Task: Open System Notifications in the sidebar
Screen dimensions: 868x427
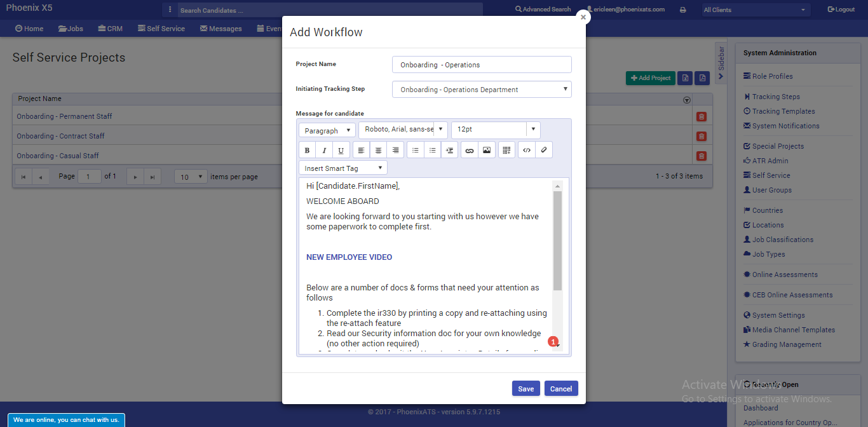Action: click(x=782, y=126)
